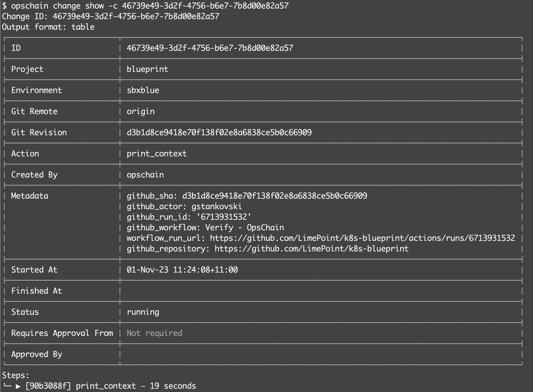The height and width of the screenshot is (392, 533).
Task: Click the running step play triangle icon
Action: click(x=18, y=386)
